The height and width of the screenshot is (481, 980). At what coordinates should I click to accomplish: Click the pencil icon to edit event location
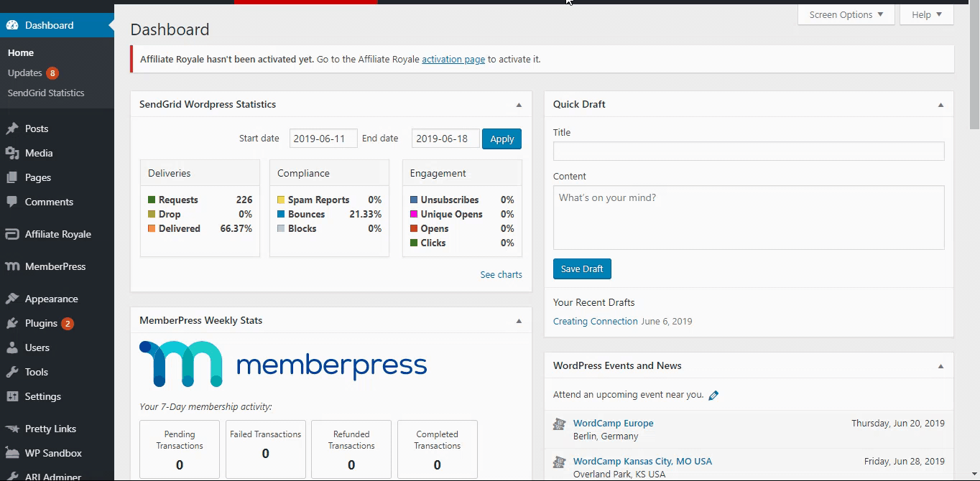pyautogui.click(x=713, y=395)
